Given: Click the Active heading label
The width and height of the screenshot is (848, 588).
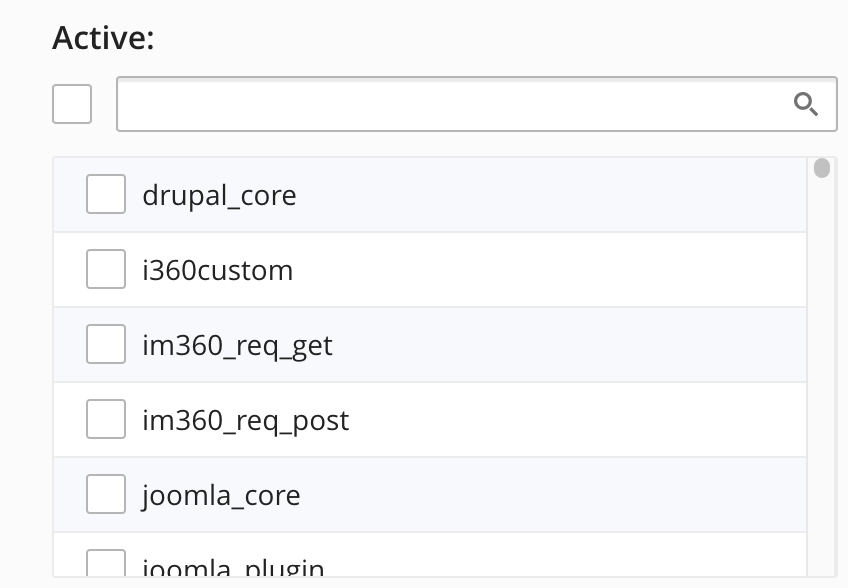Looking at the screenshot, I should pos(103,38).
